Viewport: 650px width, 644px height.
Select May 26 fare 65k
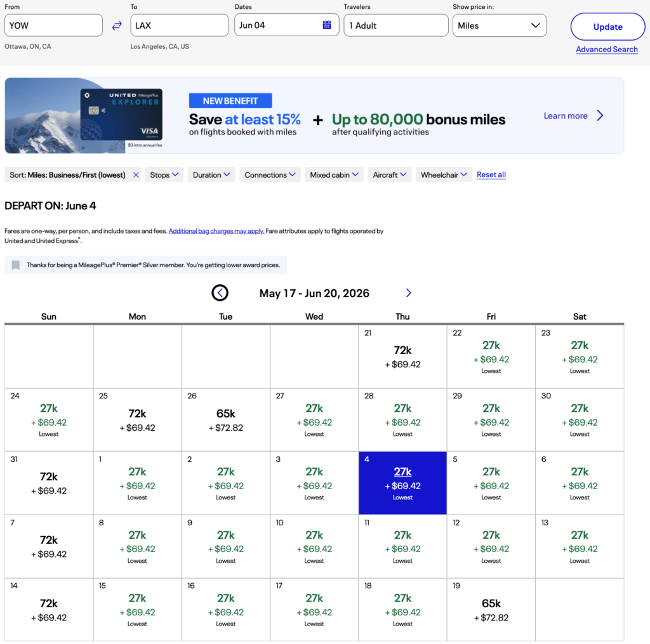point(226,420)
